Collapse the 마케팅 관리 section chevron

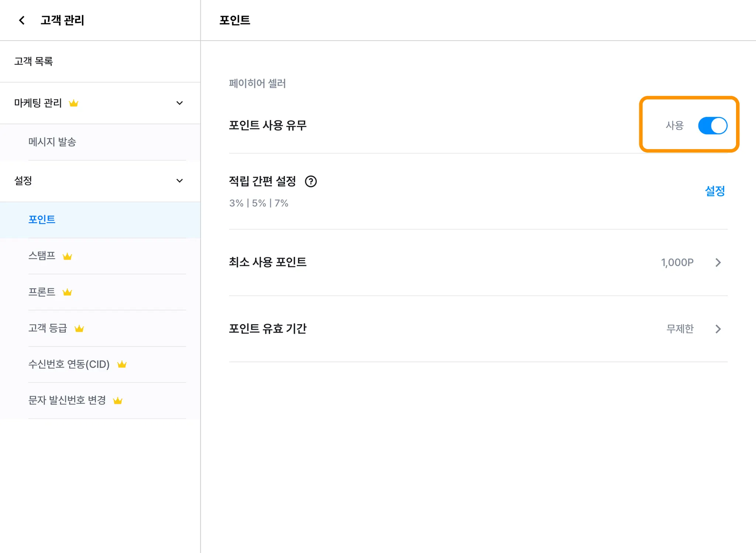179,103
